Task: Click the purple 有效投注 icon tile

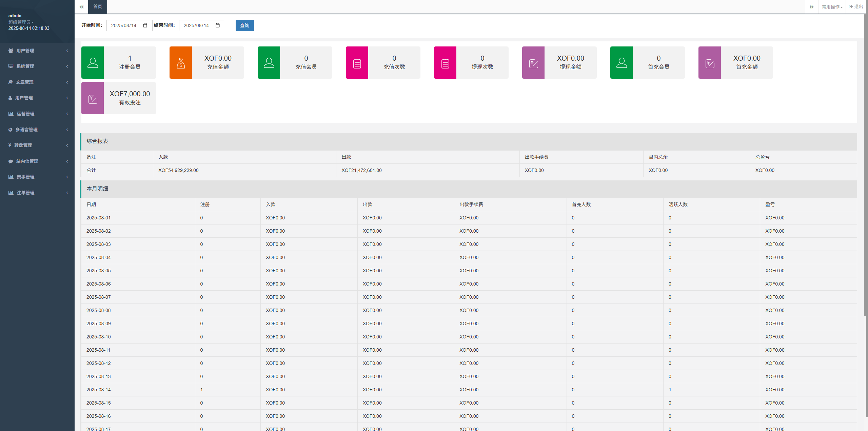Action: click(93, 98)
